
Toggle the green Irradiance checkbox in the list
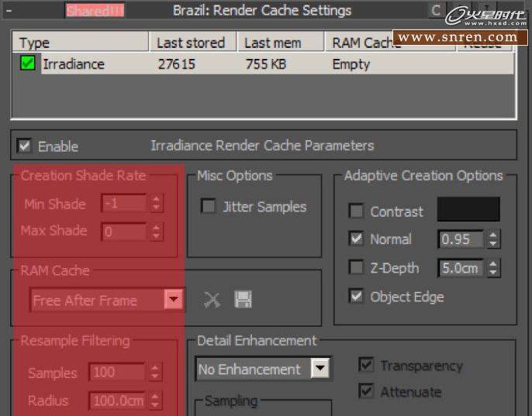pyautogui.click(x=27, y=63)
